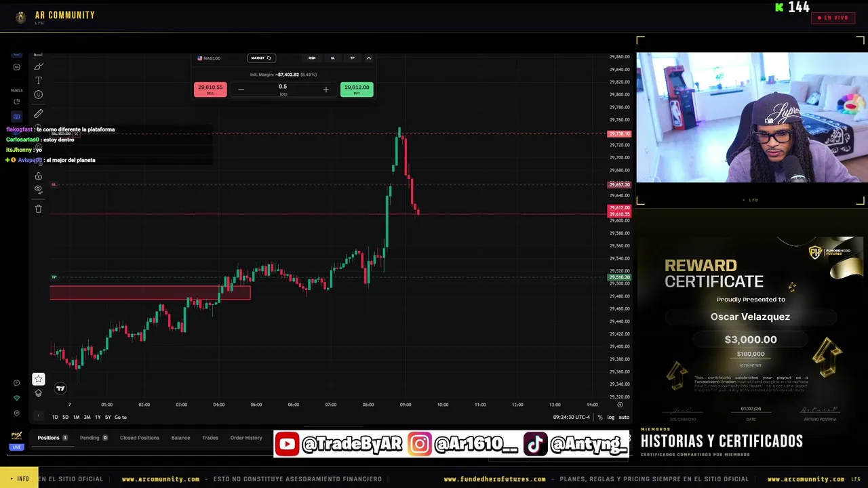The height and width of the screenshot is (488, 868).
Task: Toggle the log scale option
Action: pos(611,418)
